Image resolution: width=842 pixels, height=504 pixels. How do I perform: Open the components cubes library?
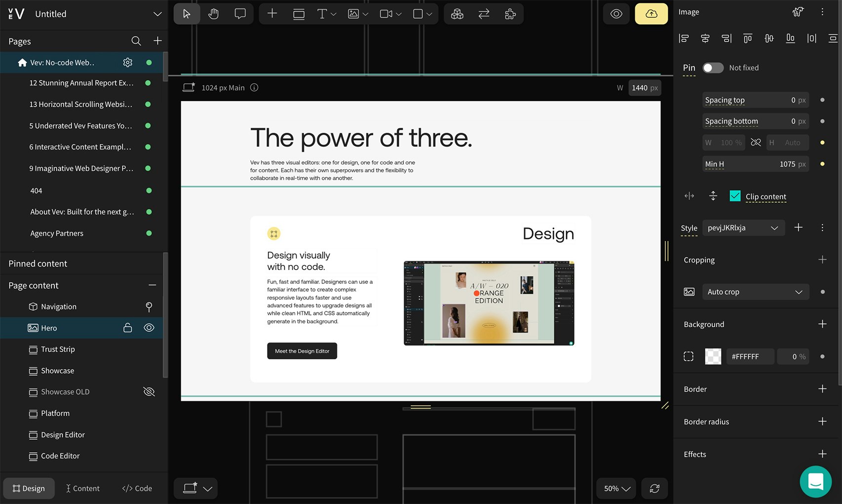[457, 14]
